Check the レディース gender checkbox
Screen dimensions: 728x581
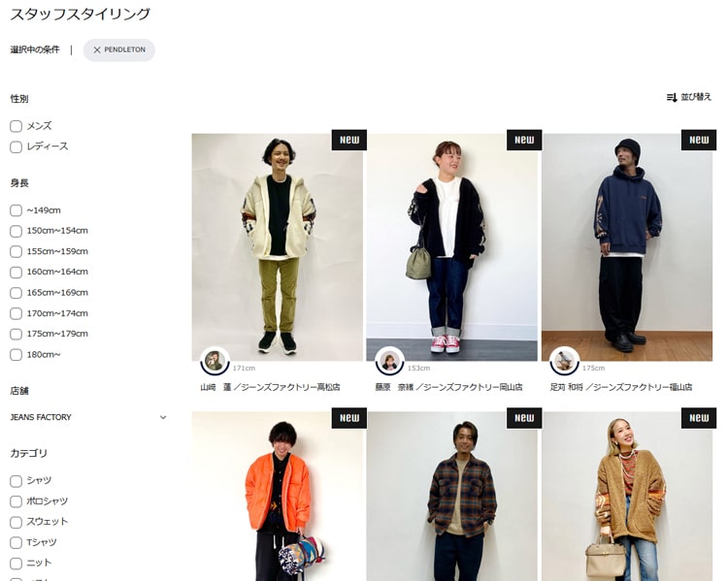coord(16,147)
